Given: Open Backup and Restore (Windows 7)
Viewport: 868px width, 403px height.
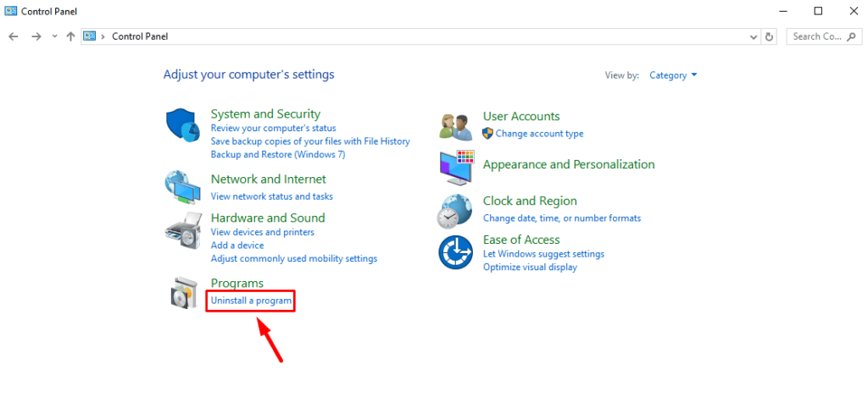Looking at the screenshot, I should (278, 154).
